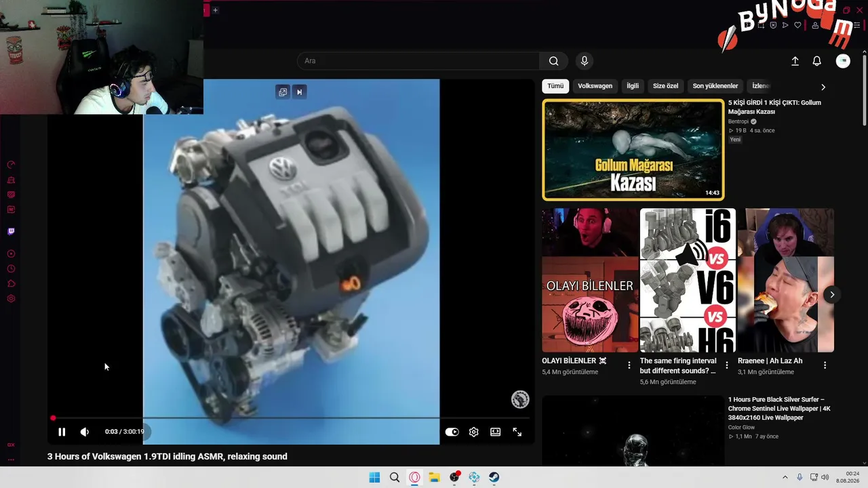Toggle the autoplay switch in player
Screen dimensions: 868x488
(452, 432)
